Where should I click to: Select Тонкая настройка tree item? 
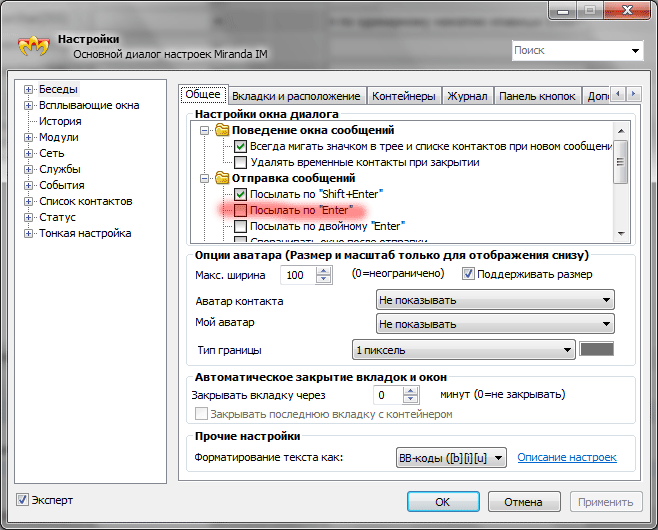tap(85, 233)
